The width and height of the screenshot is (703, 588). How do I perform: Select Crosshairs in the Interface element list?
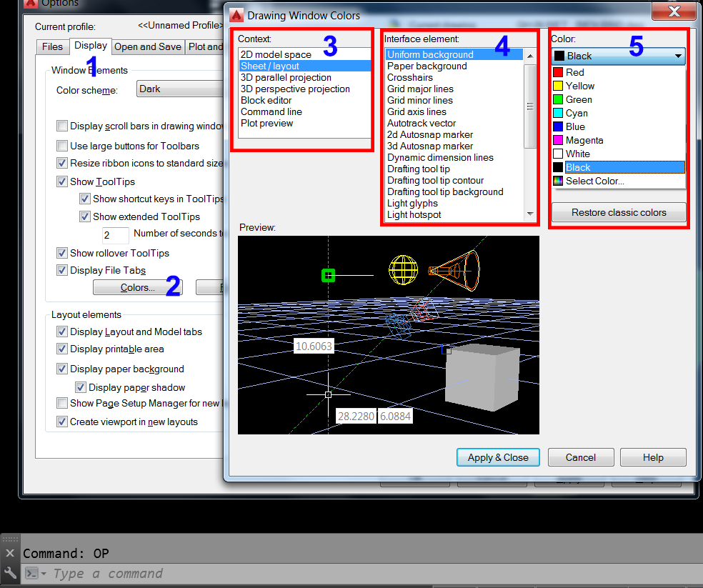409,77
